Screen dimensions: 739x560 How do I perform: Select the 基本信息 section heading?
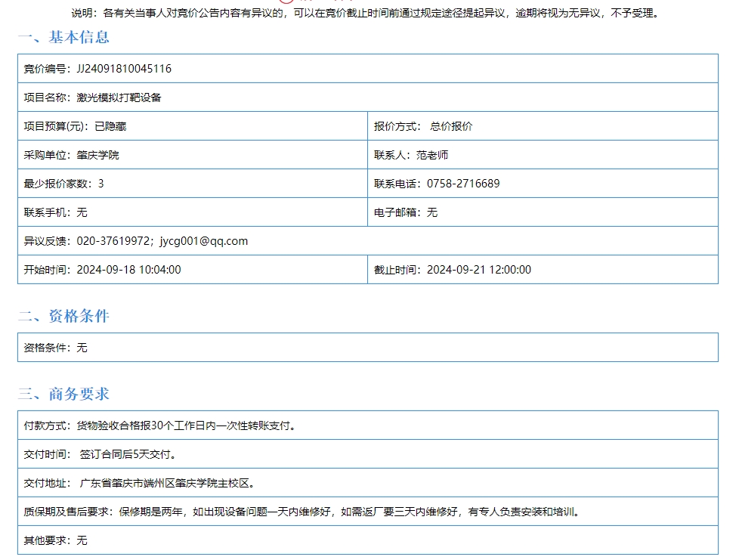(x=64, y=37)
